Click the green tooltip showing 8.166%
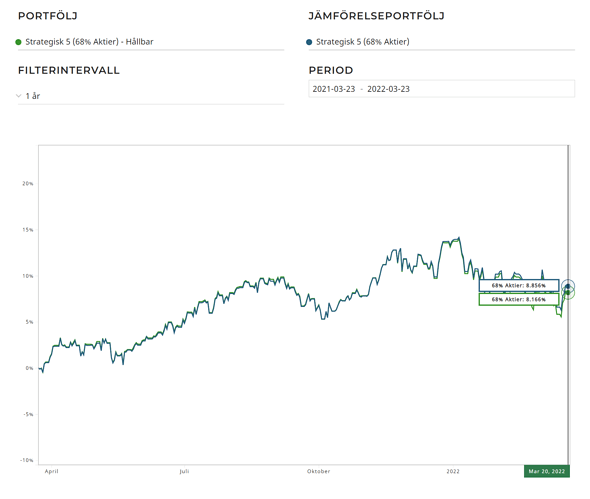Viewport: 590px width, 499px height. [519, 300]
